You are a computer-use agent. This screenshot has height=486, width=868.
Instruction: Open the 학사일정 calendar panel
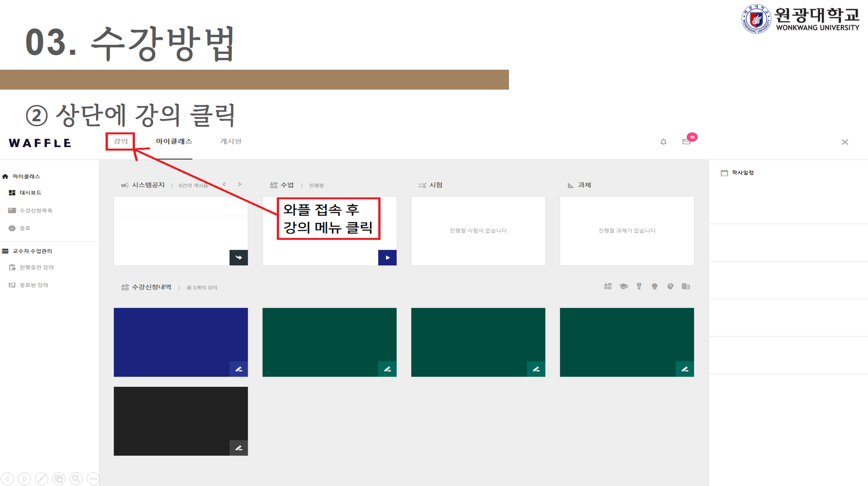pyautogui.click(x=743, y=173)
